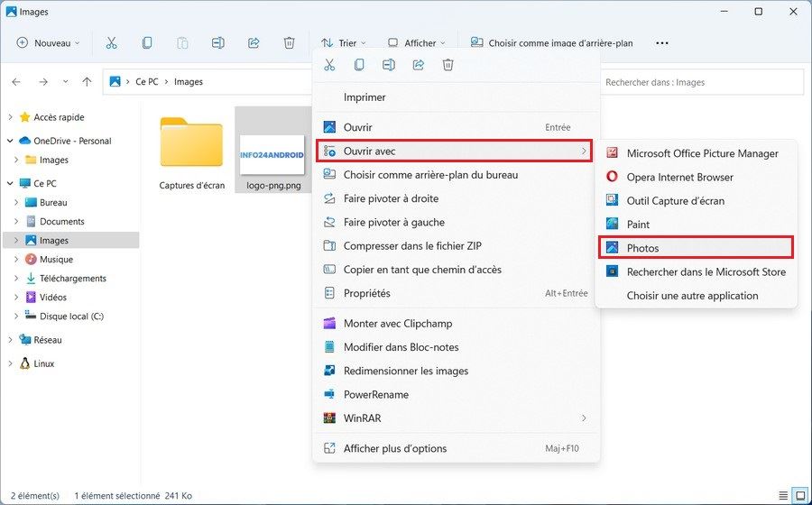This screenshot has height=505, width=812.
Task: Choose Faire pivoter à droite
Action: click(x=457, y=198)
